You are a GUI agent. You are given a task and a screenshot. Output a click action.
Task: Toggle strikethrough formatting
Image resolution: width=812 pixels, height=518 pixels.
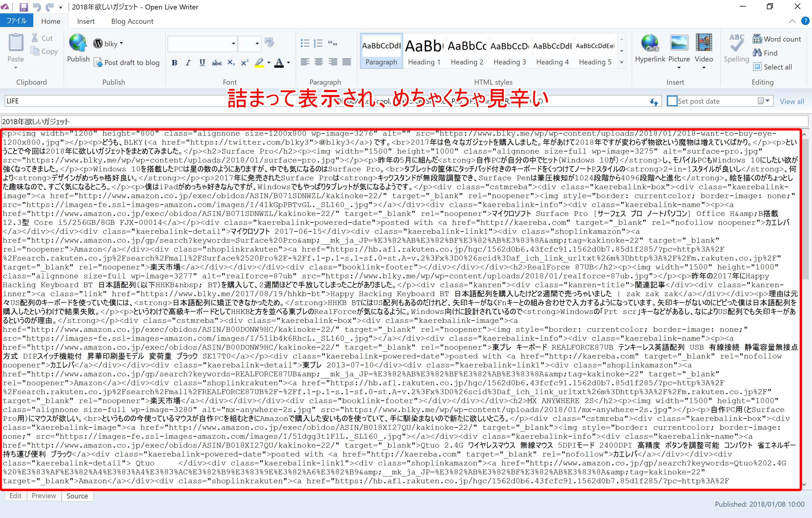click(216, 62)
